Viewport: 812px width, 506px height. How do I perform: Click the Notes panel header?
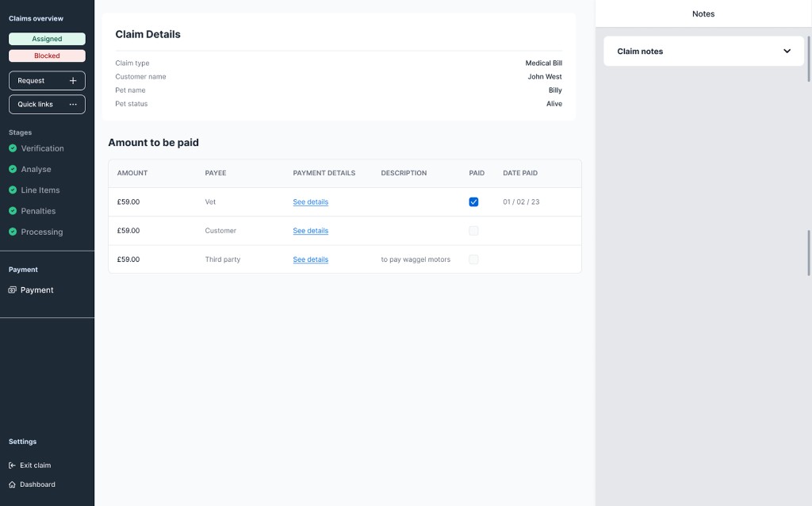(x=703, y=14)
